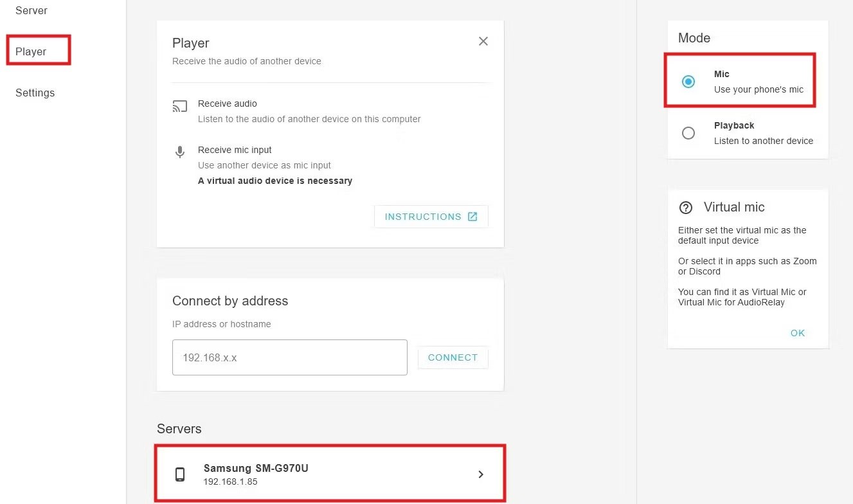Switch to the Player sidebar item

tap(31, 51)
